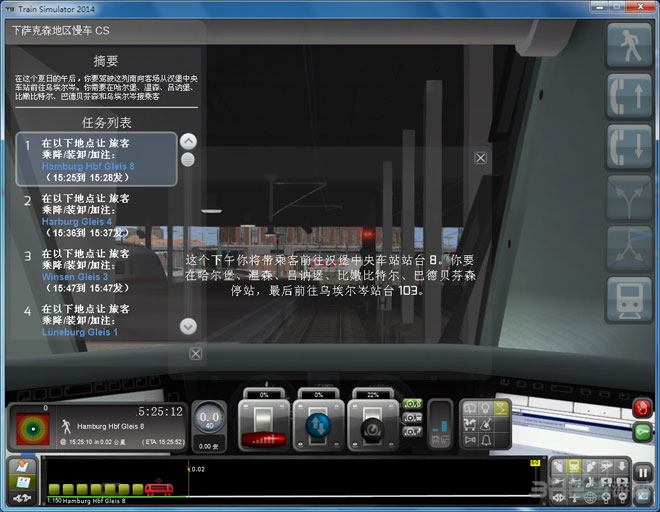Close the task panel with bottom X button
The height and width of the screenshot is (512, 660).
point(195,353)
